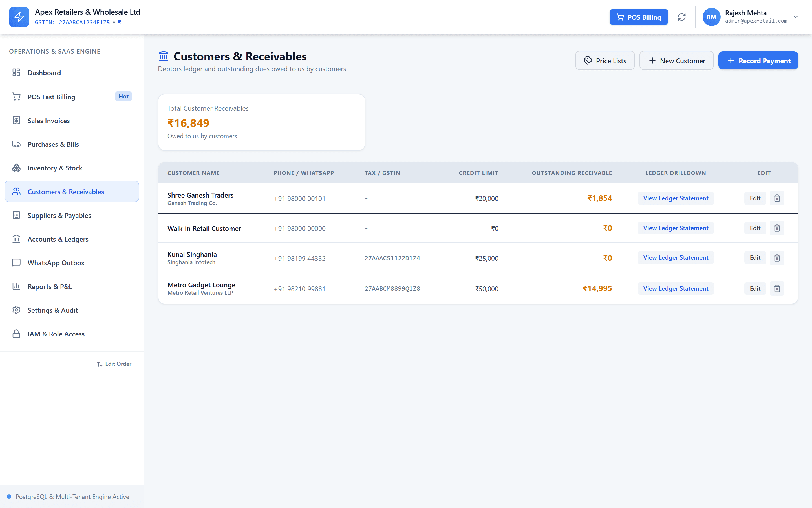Click the ₹50,000 credit limit value

pos(487,289)
